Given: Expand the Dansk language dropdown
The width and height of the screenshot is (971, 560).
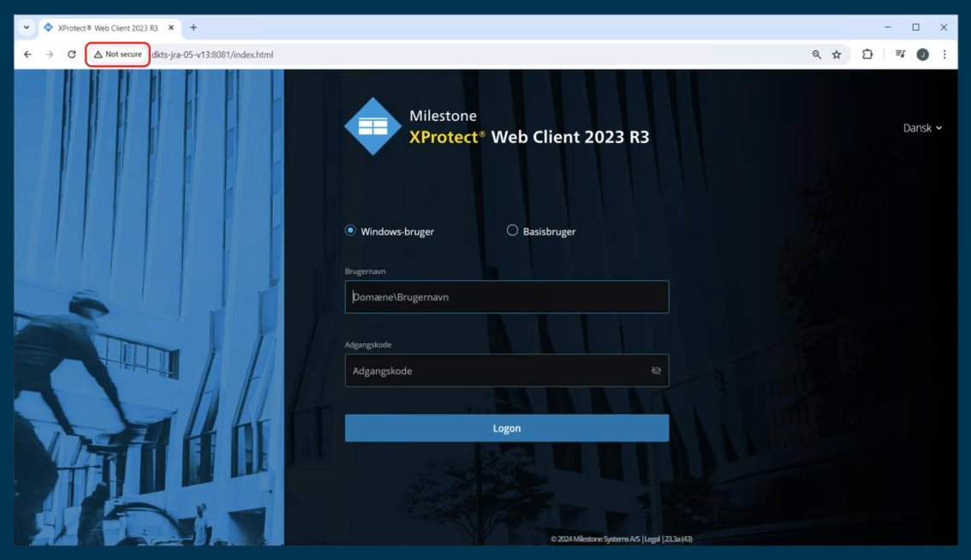Looking at the screenshot, I should [x=922, y=128].
